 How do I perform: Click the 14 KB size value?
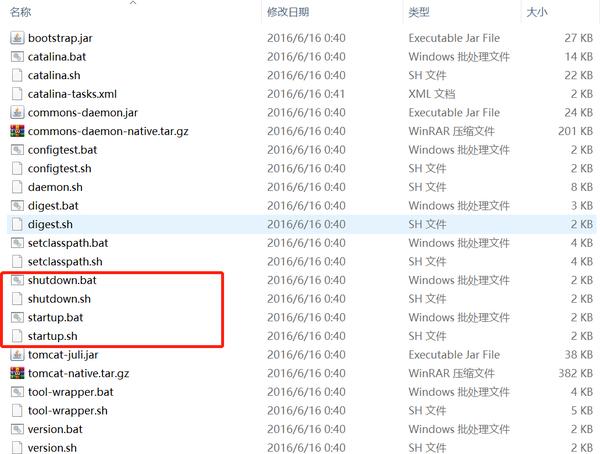pyautogui.click(x=579, y=57)
